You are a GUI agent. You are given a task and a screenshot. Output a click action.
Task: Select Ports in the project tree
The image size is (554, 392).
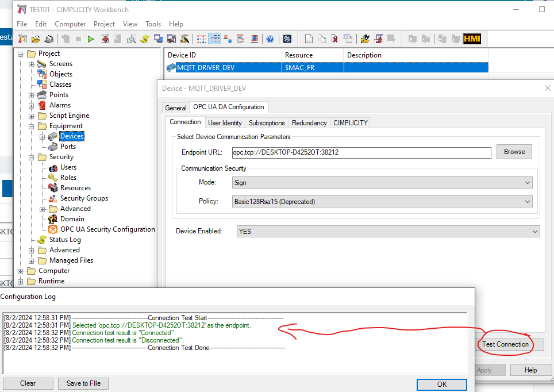pyautogui.click(x=68, y=147)
